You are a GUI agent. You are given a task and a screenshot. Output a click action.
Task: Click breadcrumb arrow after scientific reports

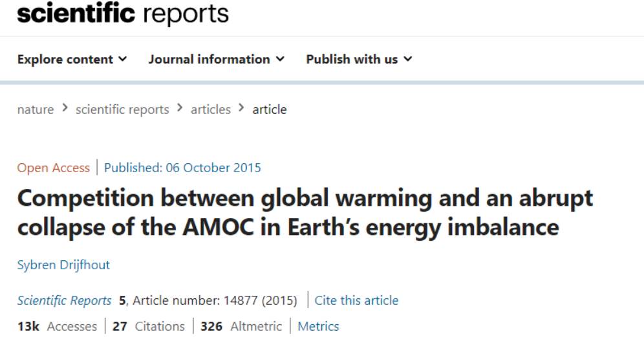click(180, 108)
